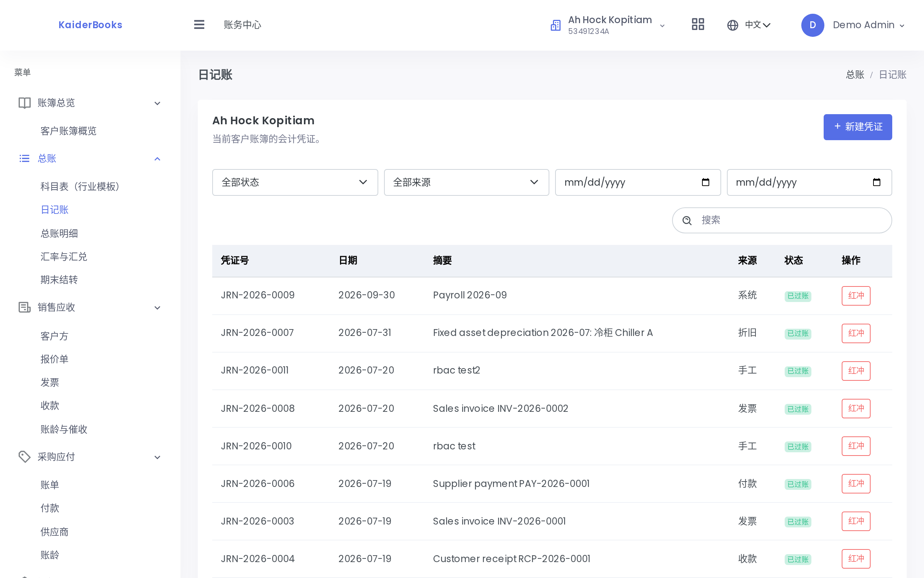Click summary Sales invoice INV-2026-0002
The width and height of the screenshot is (924, 578).
coord(500,409)
